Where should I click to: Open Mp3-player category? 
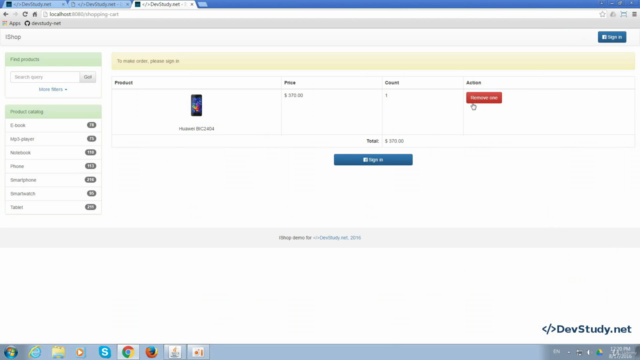(53, 139)
